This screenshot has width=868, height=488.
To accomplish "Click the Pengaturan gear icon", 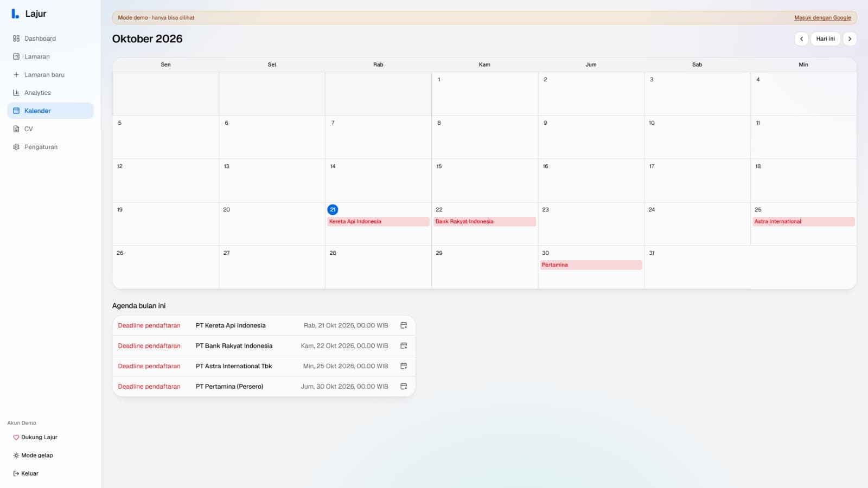I will click(16, 147).
